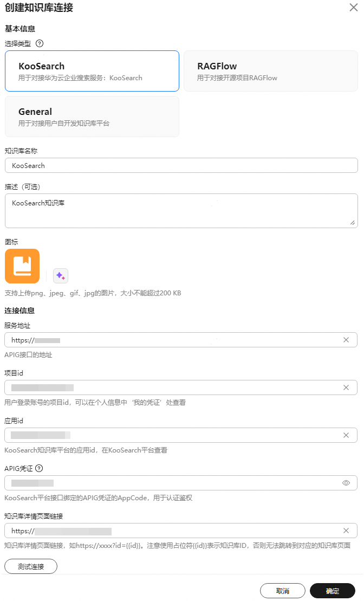Viewport: 364px width, 601px height.
Task: Clear the 项目id field with X icon
Action: (346, 387)
